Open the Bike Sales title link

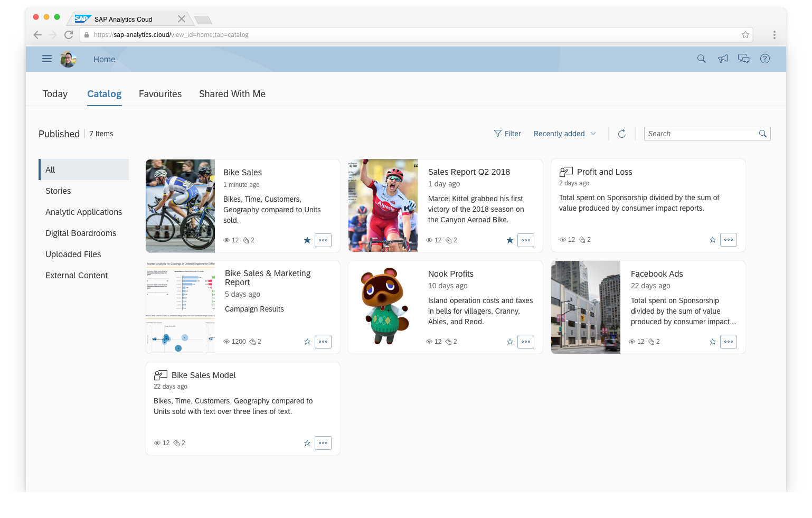tap(242, 173)
